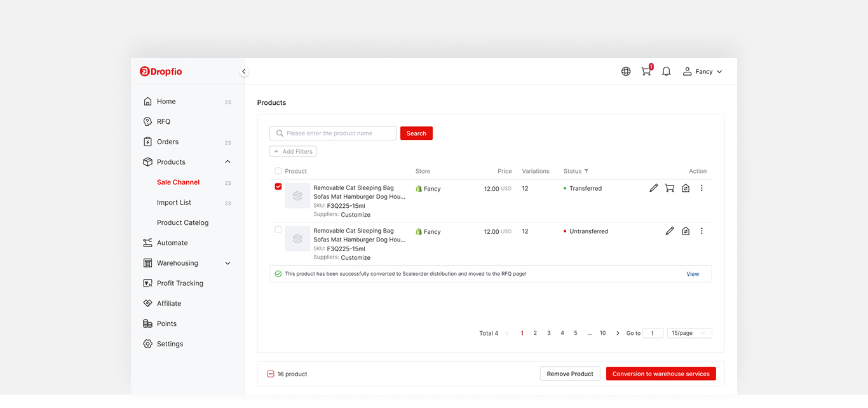Screen dimensions: 868x408
Task: Click the cart icon in Transferred row
Action: click(669, 188)
